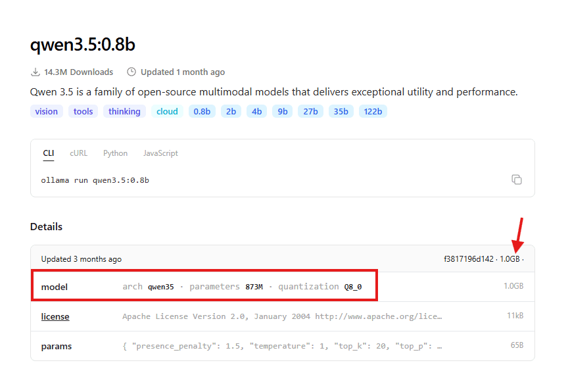Choose the 35b size tag
This screenshot has height=392, width=570.
pyautogui.click(x=341, y=111)
